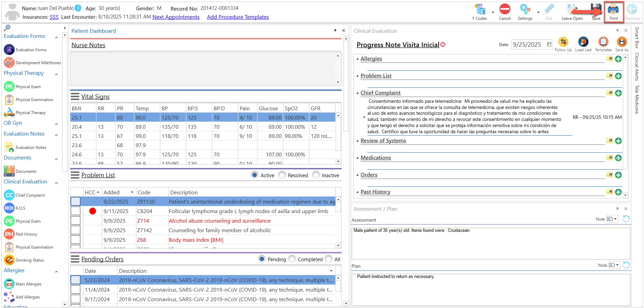This screenshot has height=308, width=644.
Task: Click the Follow Up icon
Action: [x=563, y=44]
